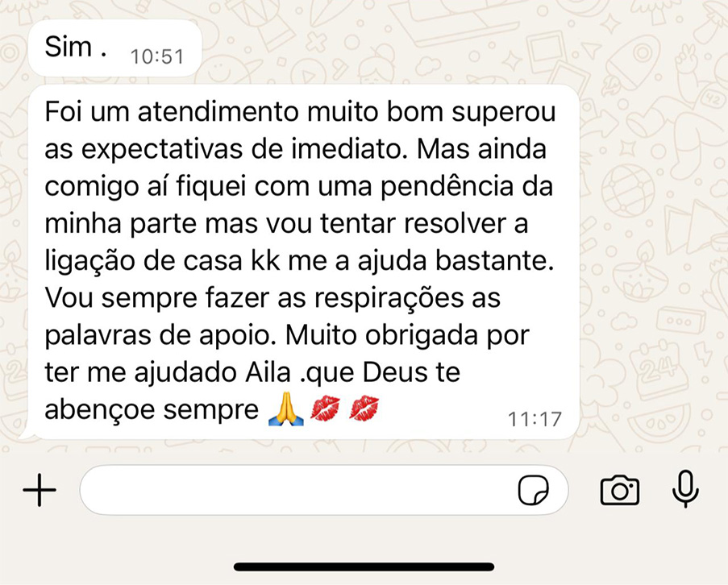Open the sticker picker icon
Viewport: 728px width, 585px height.
pos(533,490)
